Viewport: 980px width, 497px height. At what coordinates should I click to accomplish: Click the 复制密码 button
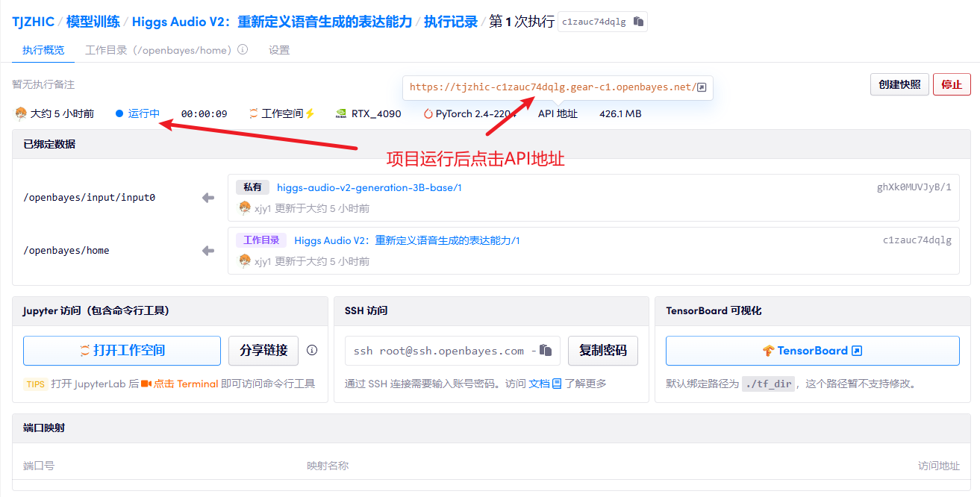click(x=602, y=351)
